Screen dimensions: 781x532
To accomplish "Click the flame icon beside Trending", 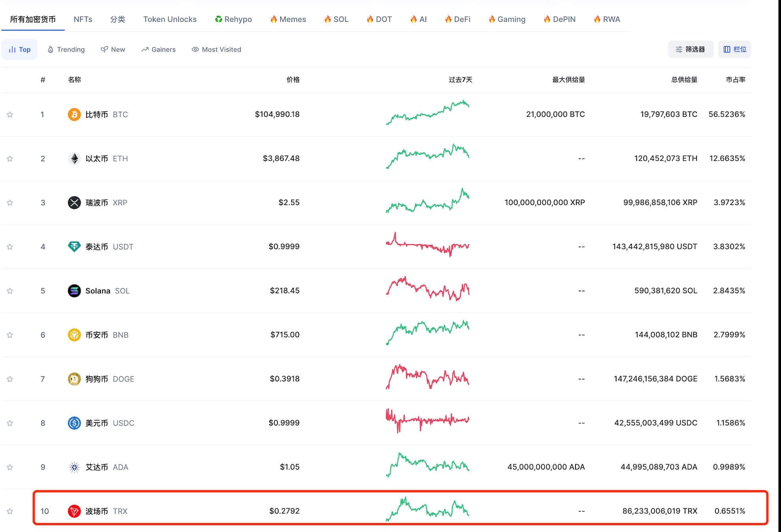I will [51, 49].
